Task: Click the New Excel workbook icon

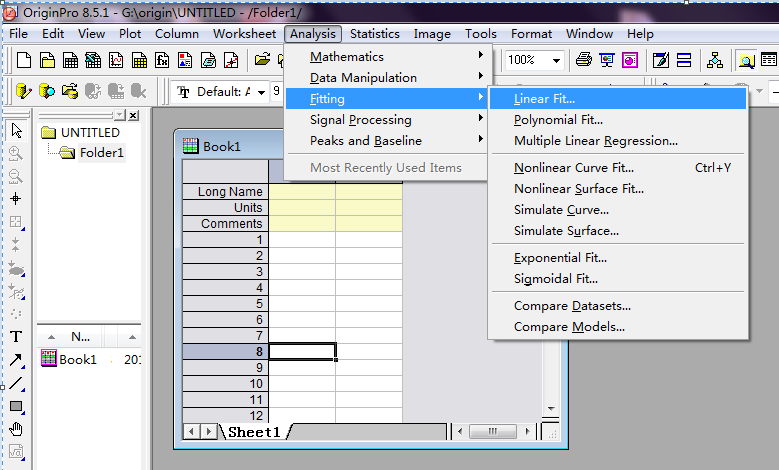Action: [93, 60]
